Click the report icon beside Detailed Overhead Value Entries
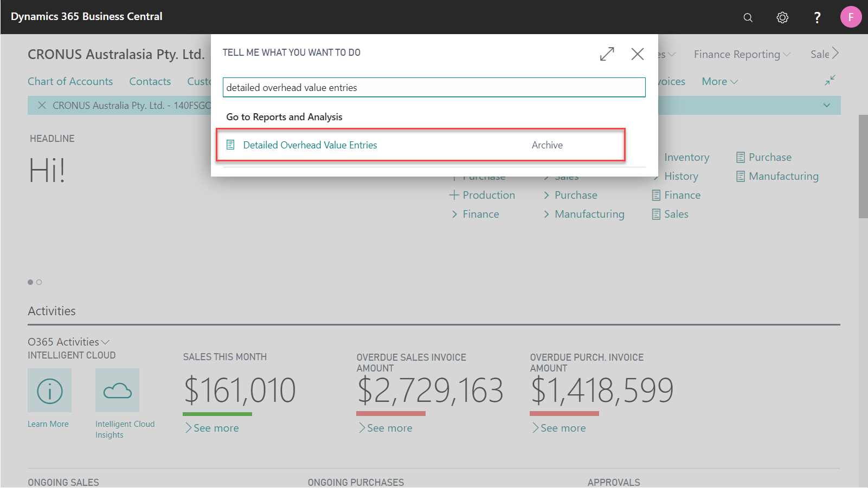Viewport: 868px width, 488px height. tap(230, 145)
